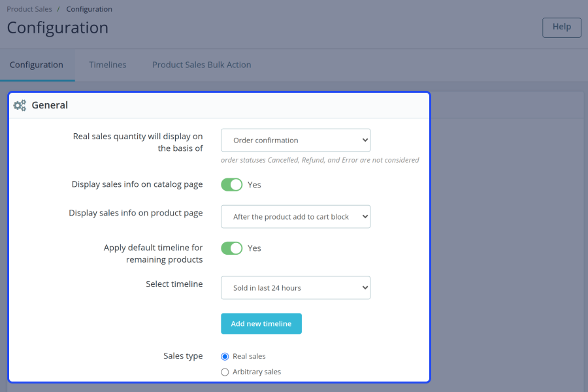Screen dimensions: 588x392
Task: Click the Configuration page title
Action: 57,28
